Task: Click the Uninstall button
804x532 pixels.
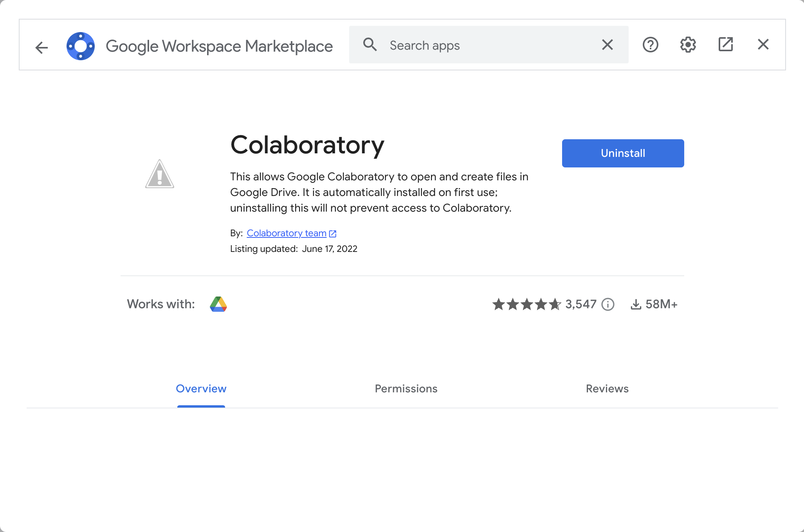Action: click(623, 153)
